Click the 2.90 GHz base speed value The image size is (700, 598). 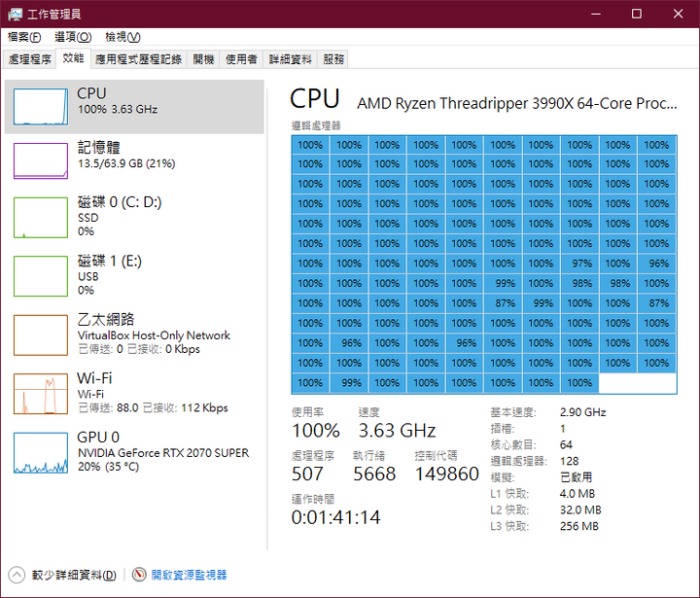pyautogui.click(x=582, y=412)
